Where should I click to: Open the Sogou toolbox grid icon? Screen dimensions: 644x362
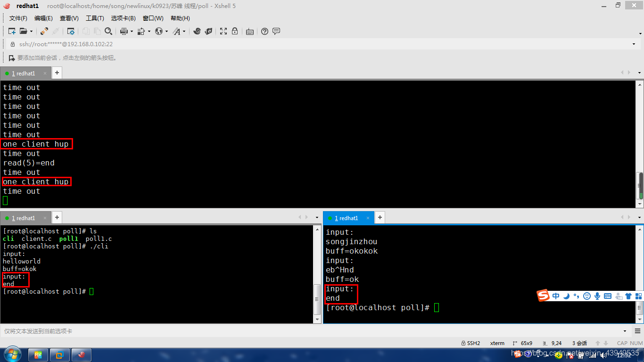(x=638, y=296)
